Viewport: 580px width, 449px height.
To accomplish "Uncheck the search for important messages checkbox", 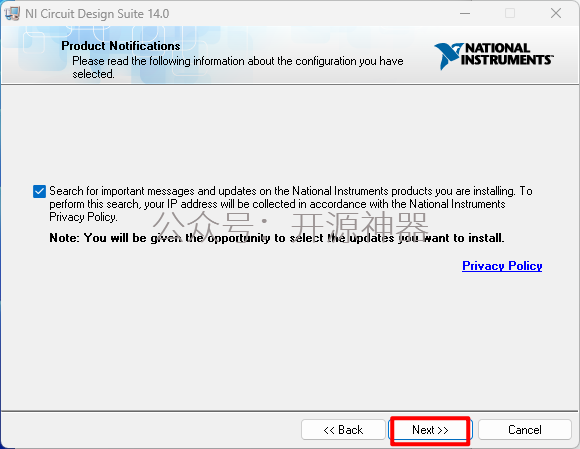I will [x=39, y=192].
